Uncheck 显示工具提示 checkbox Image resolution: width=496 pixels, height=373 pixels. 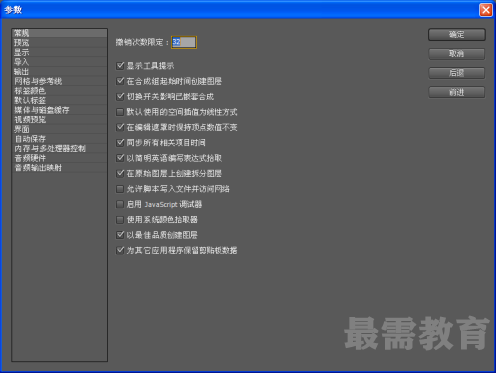120,66
